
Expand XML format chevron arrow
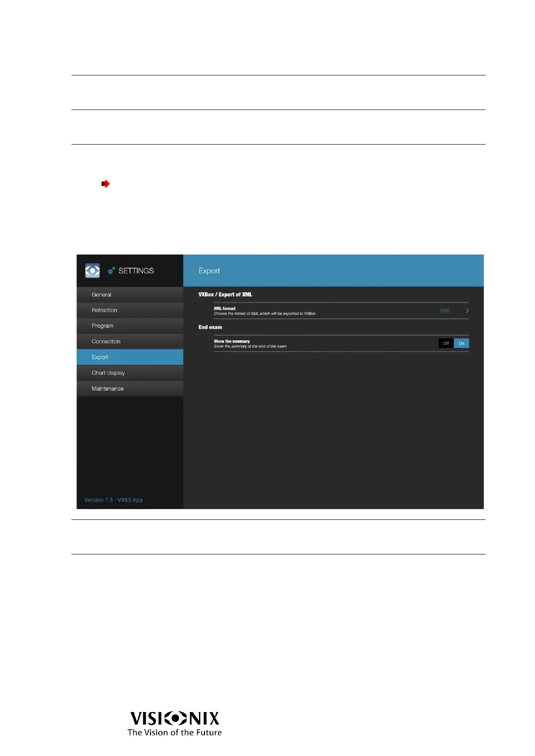click(467, 311)
